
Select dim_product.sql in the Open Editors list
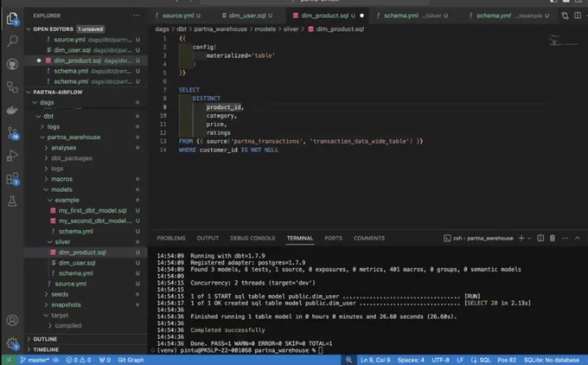coord(86,61)
